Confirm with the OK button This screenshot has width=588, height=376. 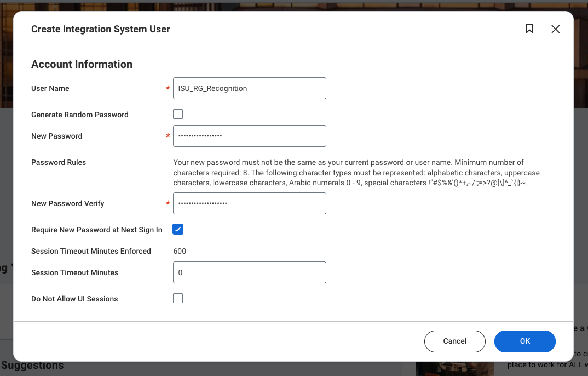point(524,341)
